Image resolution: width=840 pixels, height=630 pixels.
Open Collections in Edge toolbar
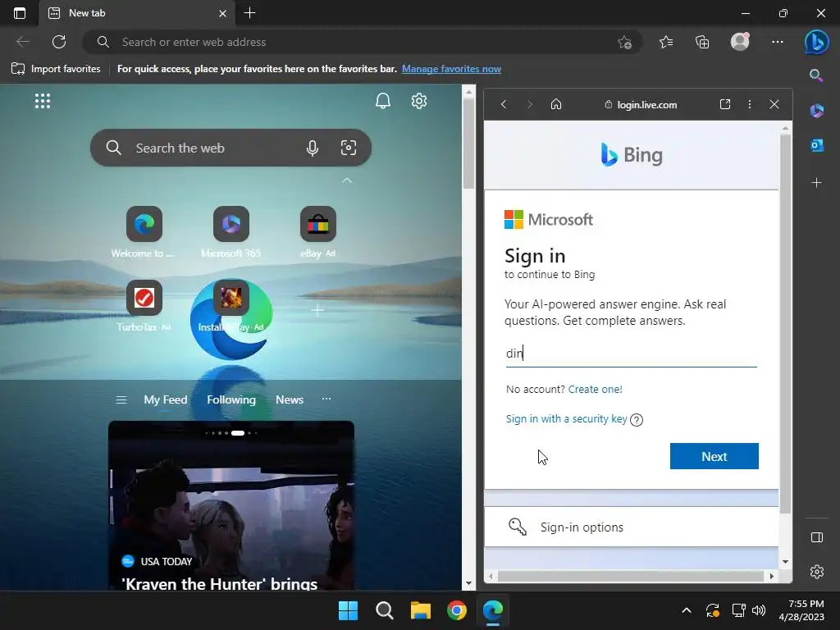click(x=702, y=42)
